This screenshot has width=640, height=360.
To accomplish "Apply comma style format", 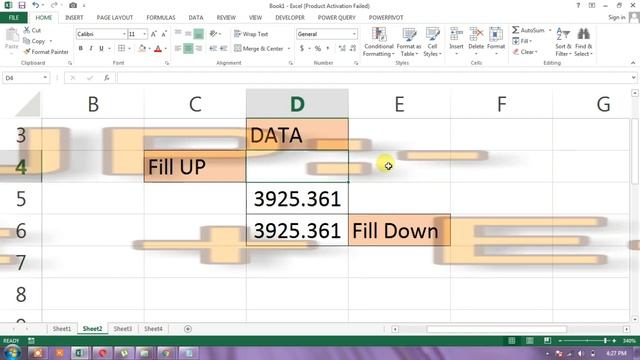I will pyautogui.click(x=328, y=49).
